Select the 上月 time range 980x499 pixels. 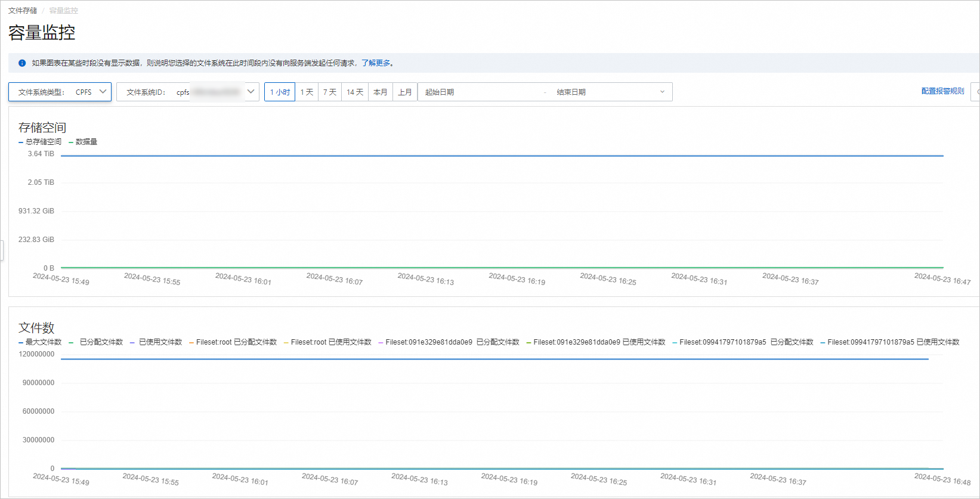[405, 92]
